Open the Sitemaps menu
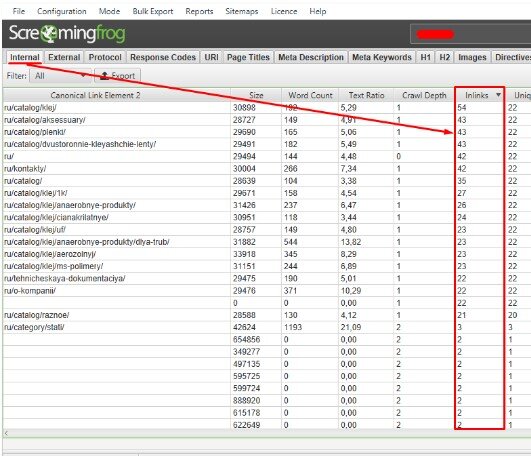Viewport: 531px width, 456px height. click(242, 11)
